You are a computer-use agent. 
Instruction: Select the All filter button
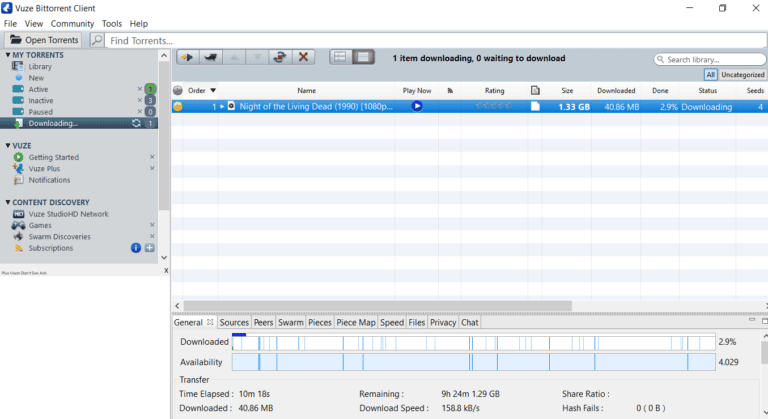tap(710, 75)
